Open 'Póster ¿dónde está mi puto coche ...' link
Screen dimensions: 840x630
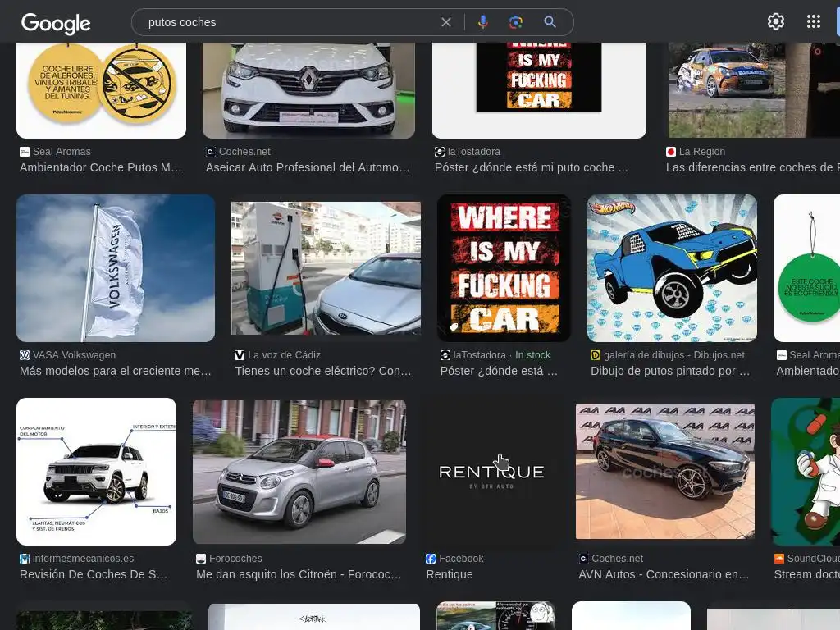[531, 167]
